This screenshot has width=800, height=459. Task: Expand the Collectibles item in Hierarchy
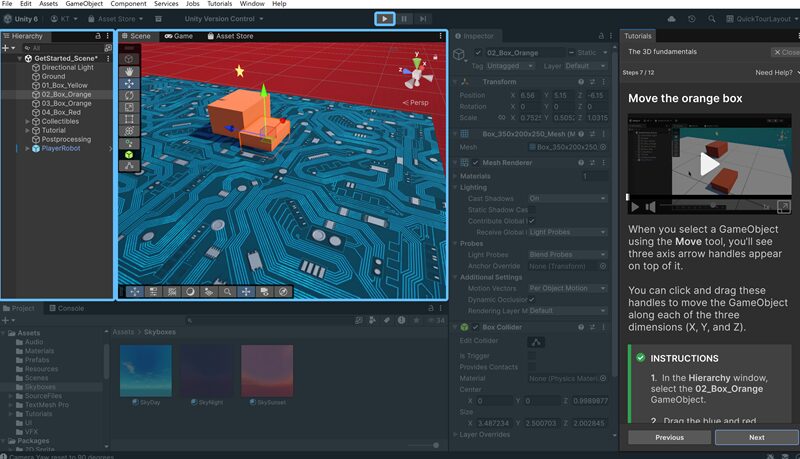click(x=27, y=122)
